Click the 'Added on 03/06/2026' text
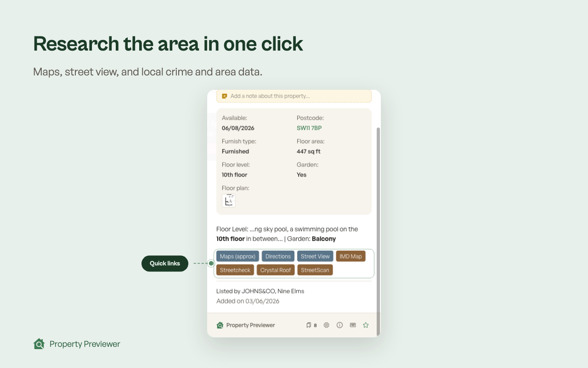588x368 pixels. (248, 301)
